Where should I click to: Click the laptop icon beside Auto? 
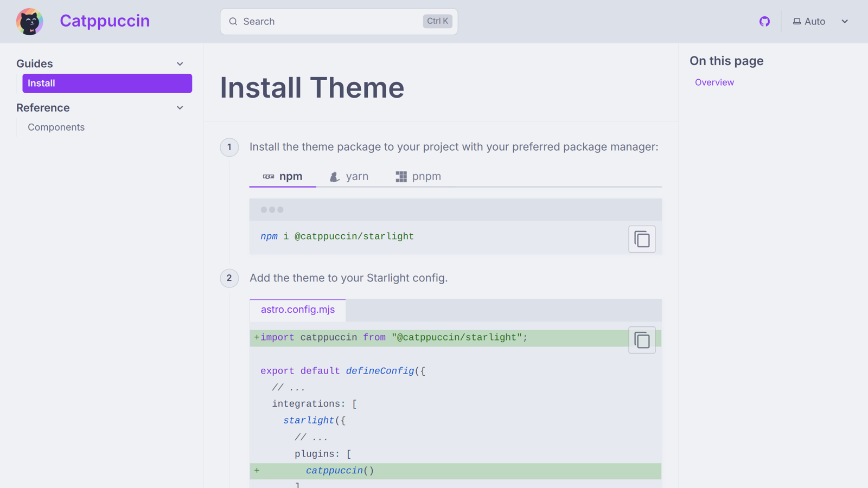[x=796, y=22]
